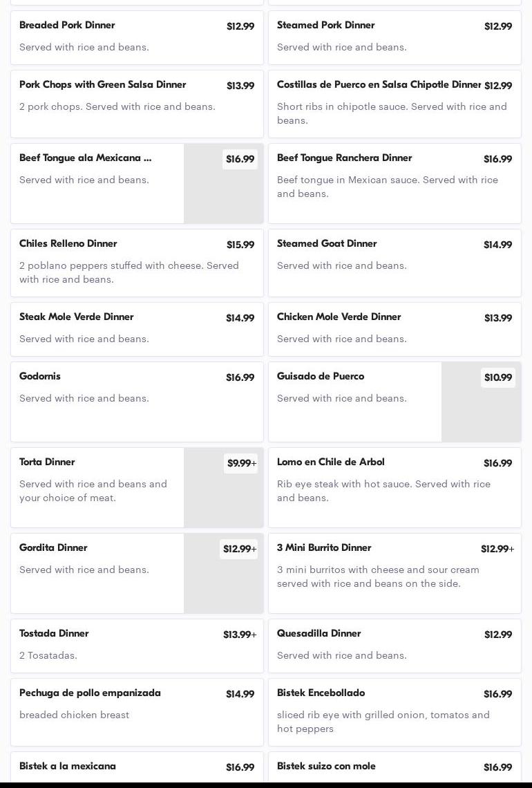Screen dimensions: 532x788
Task: Click the Tostada Dinner $13.99+ price
Action: tap(239, 635)
